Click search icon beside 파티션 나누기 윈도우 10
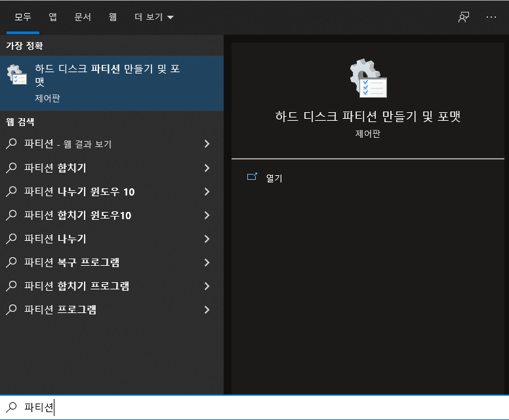Screen dimensions: 509x420 [x=11, y=192]
